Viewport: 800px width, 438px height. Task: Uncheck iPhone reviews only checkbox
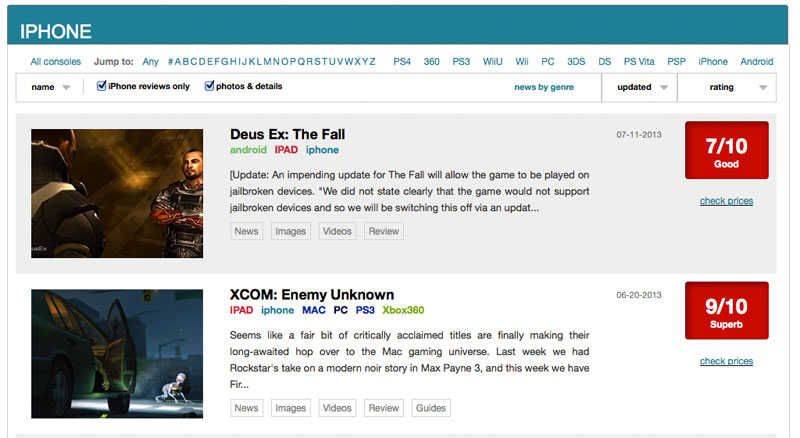102,86
